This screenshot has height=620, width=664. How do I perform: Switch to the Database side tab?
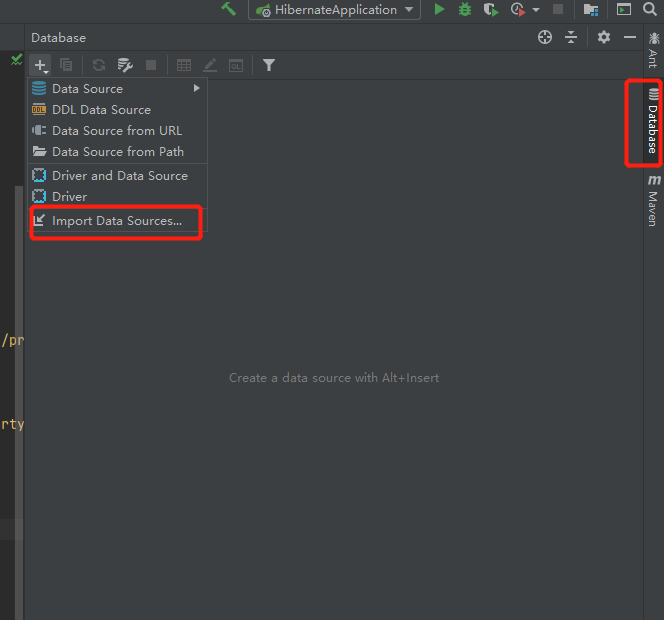pos(652,122)
